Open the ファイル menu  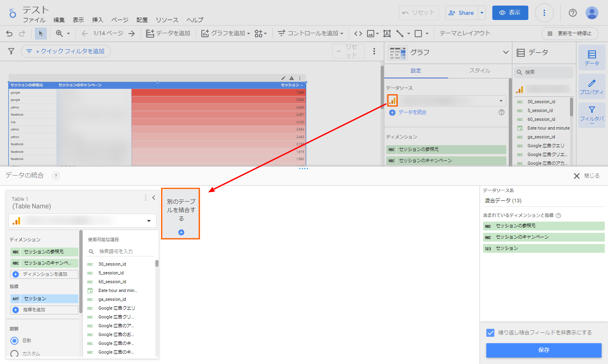(x=34, y=20)
